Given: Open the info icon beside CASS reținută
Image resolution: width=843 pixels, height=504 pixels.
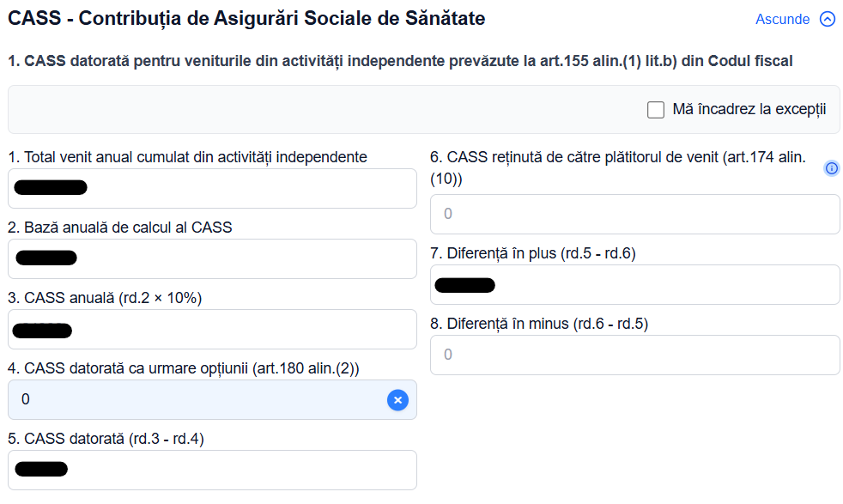Looking at the screenshot, I should [831, 168].
